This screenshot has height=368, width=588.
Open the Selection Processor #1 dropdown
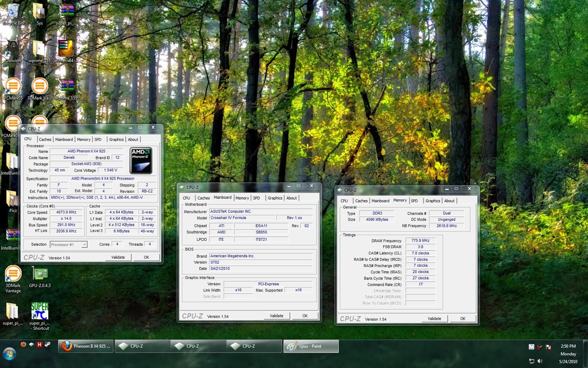point(68,244)
